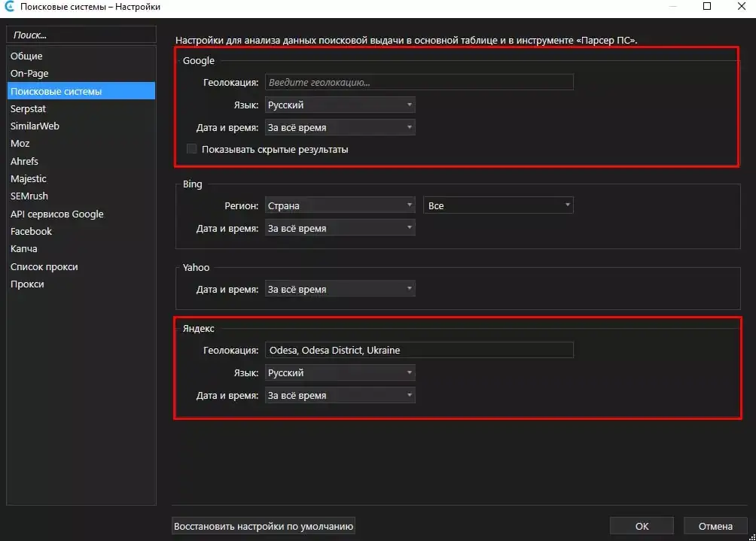The width and height of the screenshot is (756, 541).
Task: Open Bing date and time dropdown
Action: 340,228
